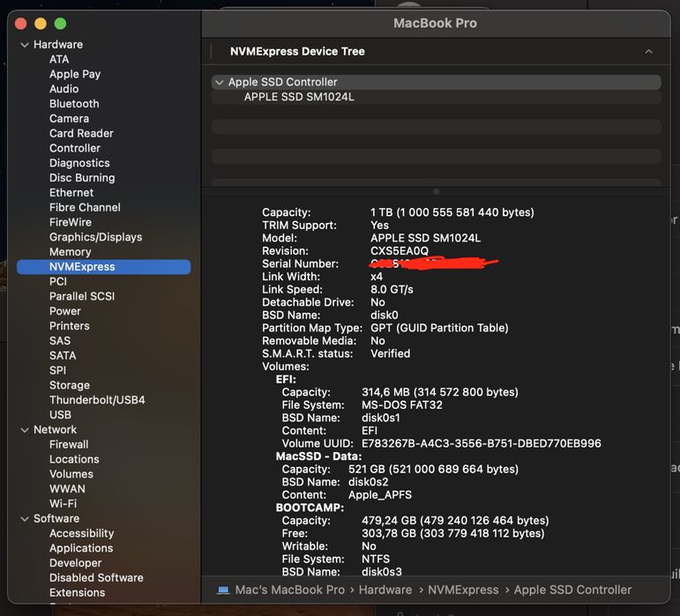Select Wi-Fi under Network

tap(63, 504)
